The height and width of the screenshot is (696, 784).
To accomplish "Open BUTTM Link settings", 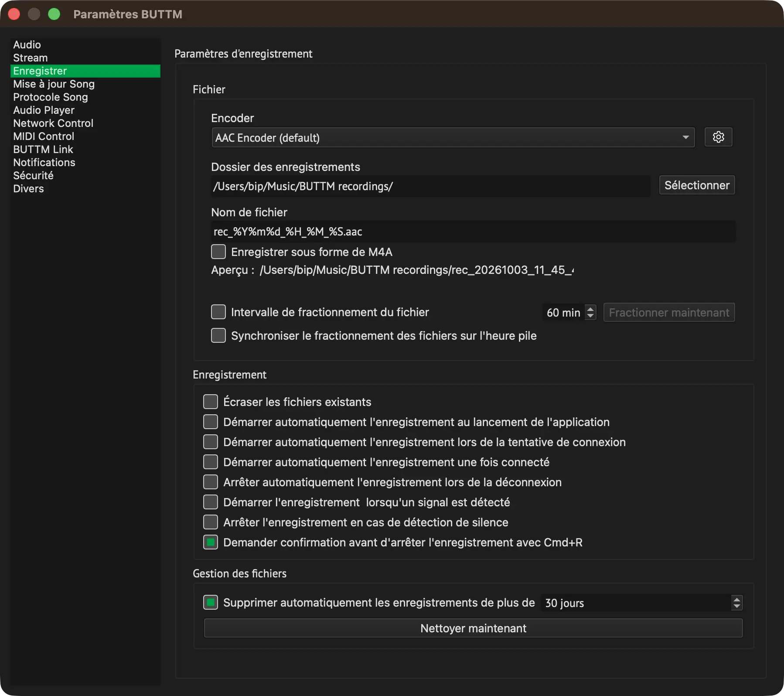I will [85, 150].
